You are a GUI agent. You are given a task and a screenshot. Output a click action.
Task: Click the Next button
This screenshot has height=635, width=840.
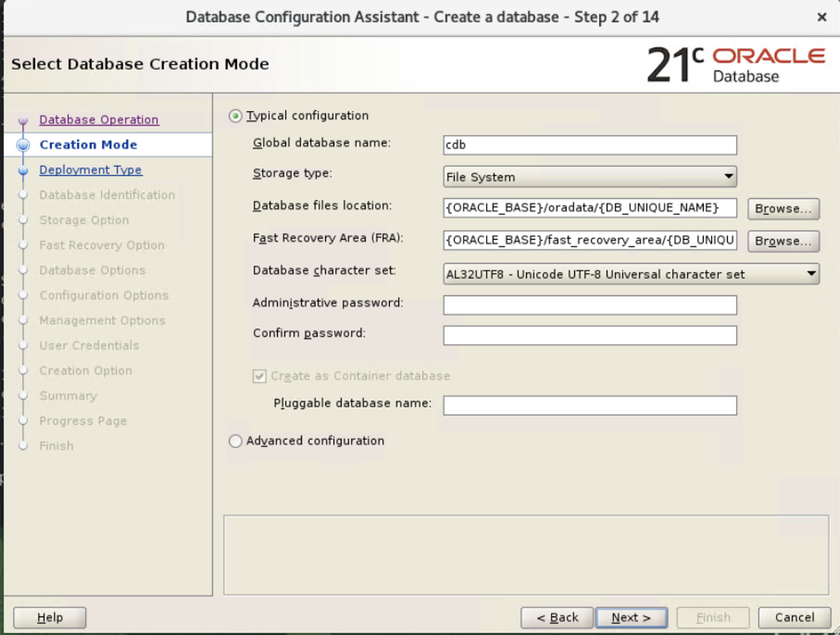point(632,617)
